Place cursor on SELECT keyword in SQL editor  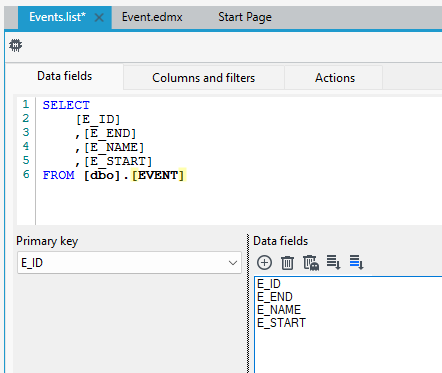click(x=66, y=105)
